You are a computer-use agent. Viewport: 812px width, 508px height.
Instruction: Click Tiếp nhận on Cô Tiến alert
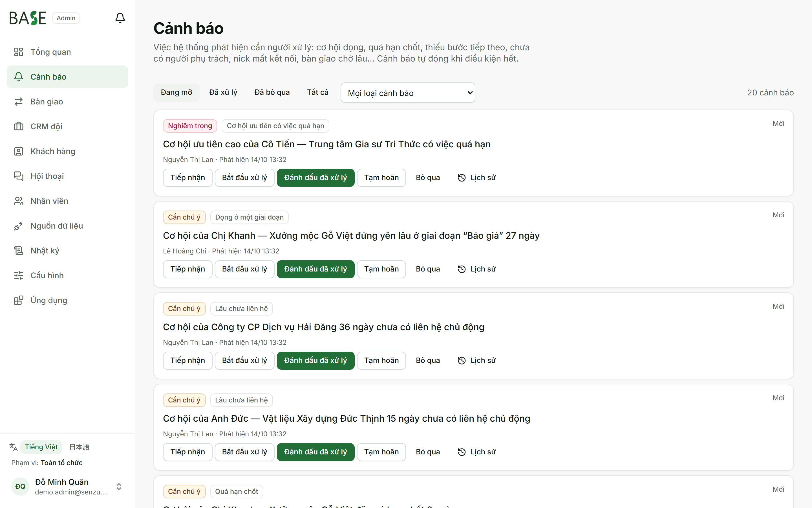tap(187, 178)
